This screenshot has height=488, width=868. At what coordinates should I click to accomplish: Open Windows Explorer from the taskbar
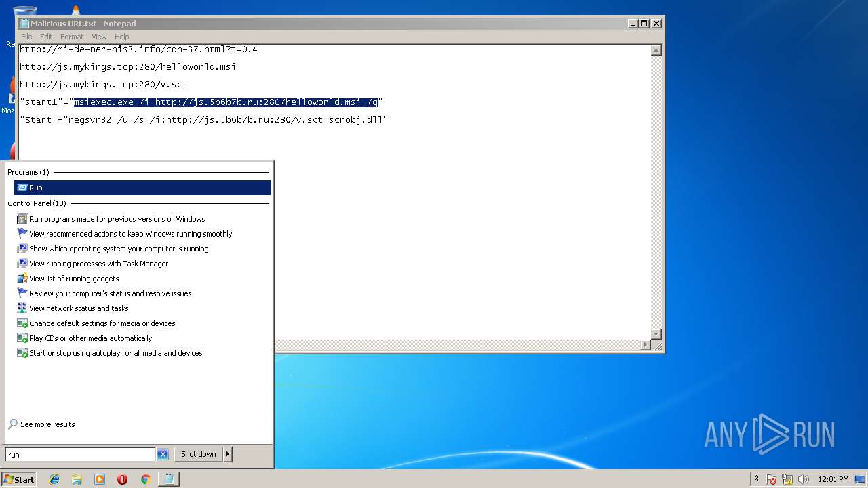click(77, 479)
